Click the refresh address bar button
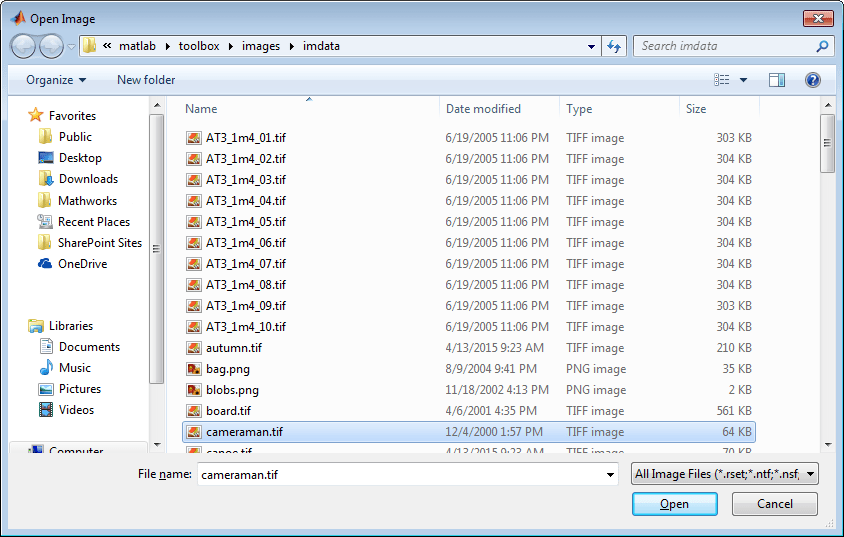This screenshot has height=537, width=844. (x=614, y=46)
